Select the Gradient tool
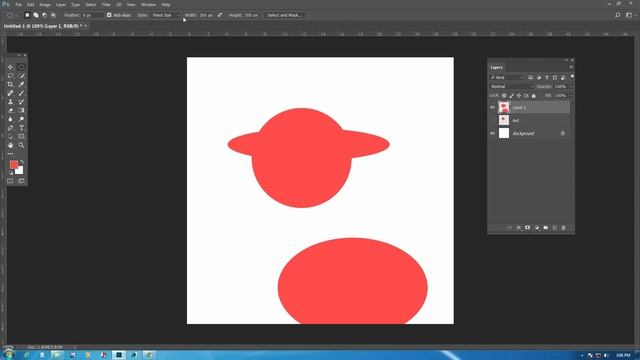This screenshot has width=640, height=360. coord(21,110)
